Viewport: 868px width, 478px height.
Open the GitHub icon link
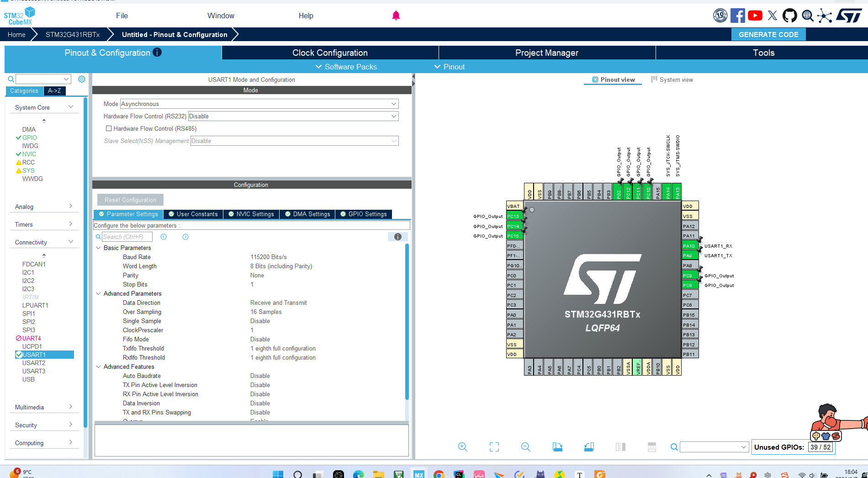pos(790,16)
